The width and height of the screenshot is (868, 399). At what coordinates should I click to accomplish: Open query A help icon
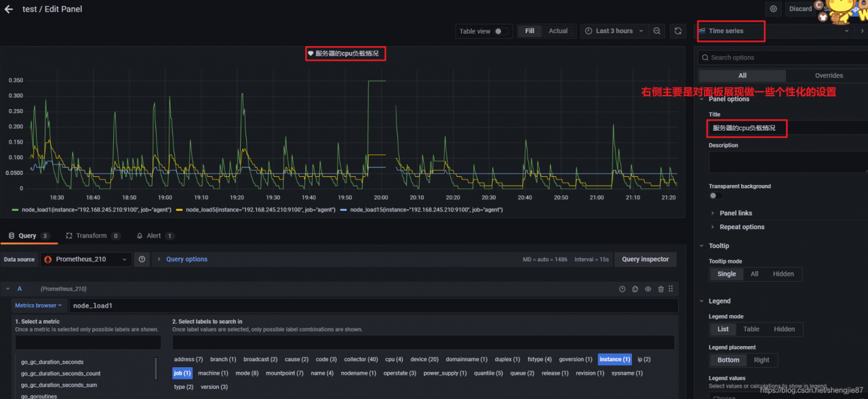coord(622,289)
